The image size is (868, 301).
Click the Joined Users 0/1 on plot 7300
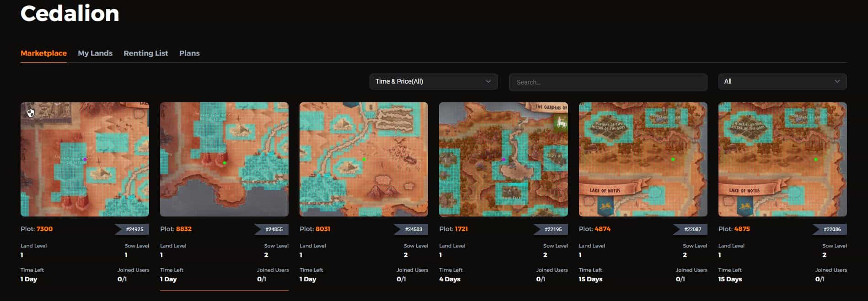[x=122, y=279]
